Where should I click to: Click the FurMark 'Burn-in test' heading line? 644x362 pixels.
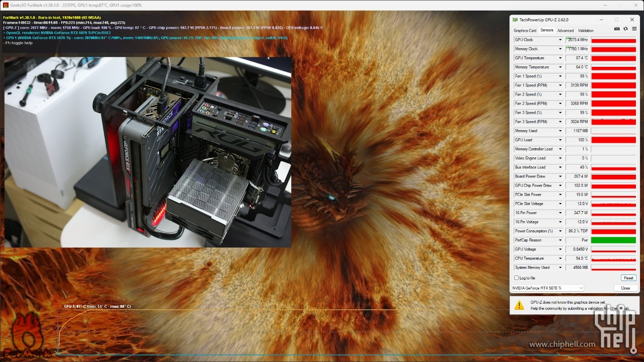point(52,18)
